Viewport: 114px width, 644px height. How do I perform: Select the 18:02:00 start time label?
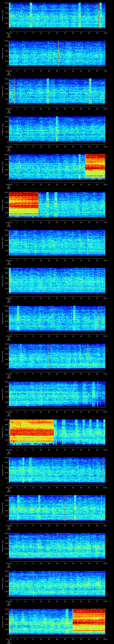[9, 71]
